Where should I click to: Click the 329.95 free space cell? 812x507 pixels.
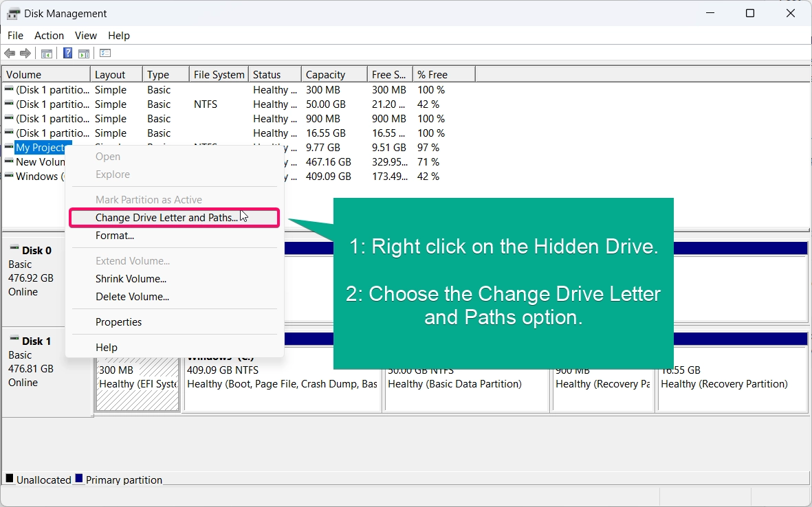391,162
